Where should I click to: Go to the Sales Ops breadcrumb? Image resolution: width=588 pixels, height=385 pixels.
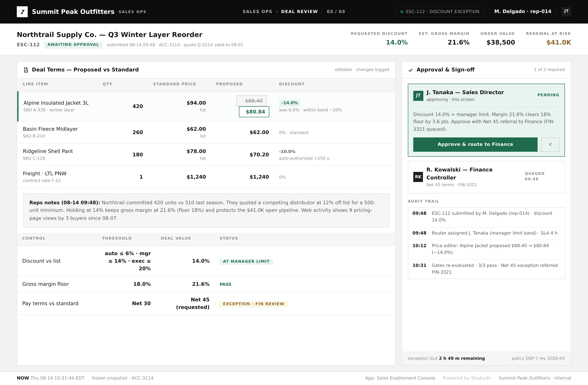(257, 12)
